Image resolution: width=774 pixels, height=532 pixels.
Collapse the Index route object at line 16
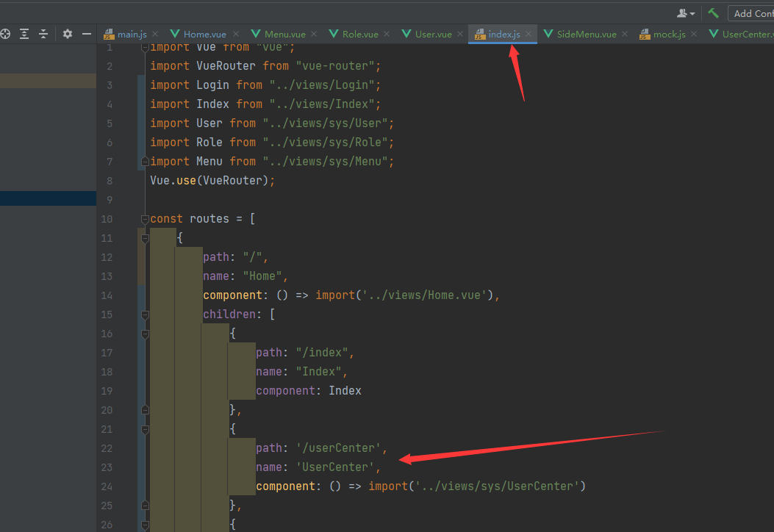(x=145, y=334)
